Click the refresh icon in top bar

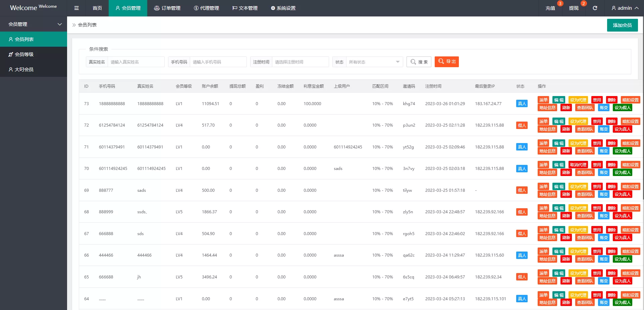pos(595,8)
